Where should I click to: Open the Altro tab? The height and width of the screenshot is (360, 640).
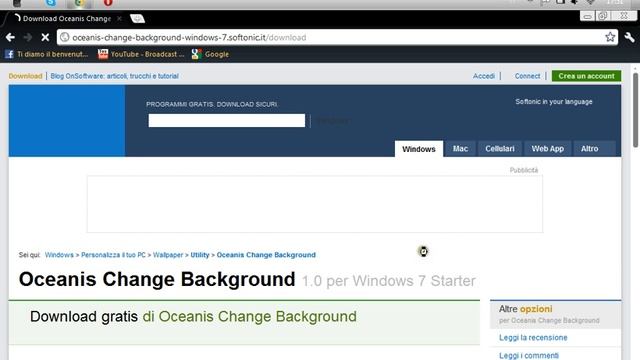(x=589, y=149)
